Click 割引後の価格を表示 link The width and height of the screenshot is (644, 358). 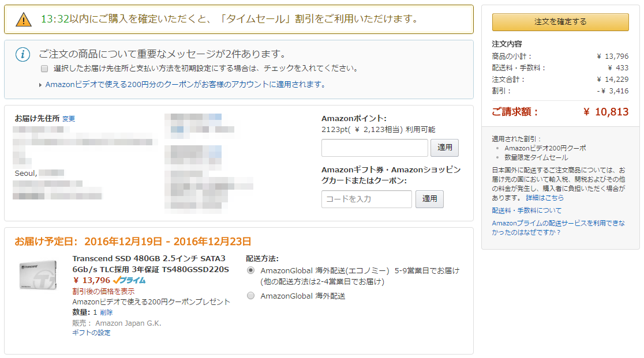[103, 291]
